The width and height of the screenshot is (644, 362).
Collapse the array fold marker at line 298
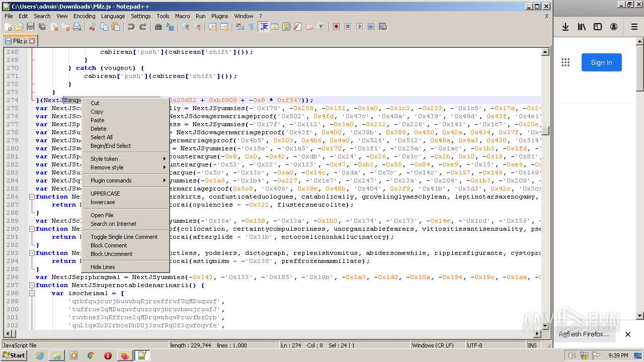click(x=32, y=293)
